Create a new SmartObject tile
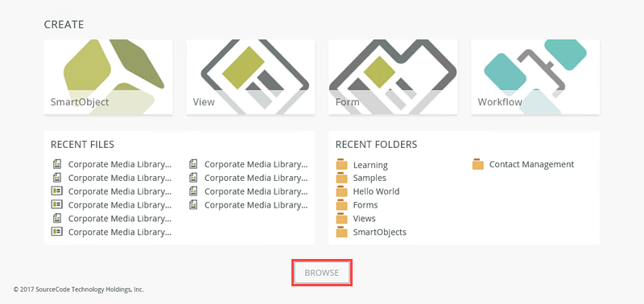 (109, 76)
